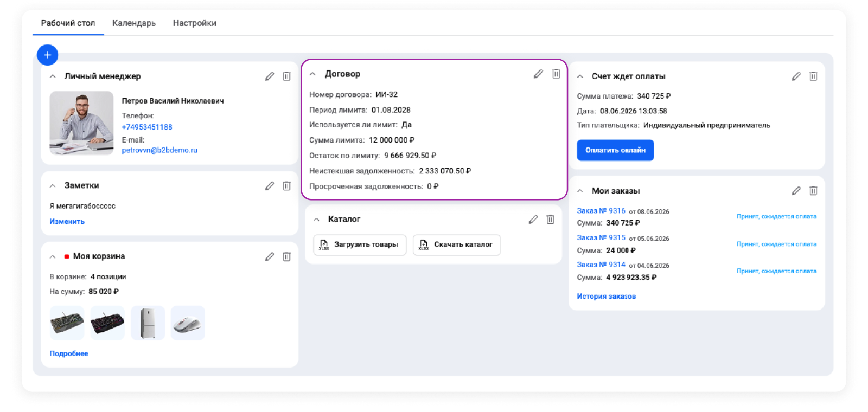
Task: Open Подробнее link in Моя корзина
Action: click(x=68, y=353)
